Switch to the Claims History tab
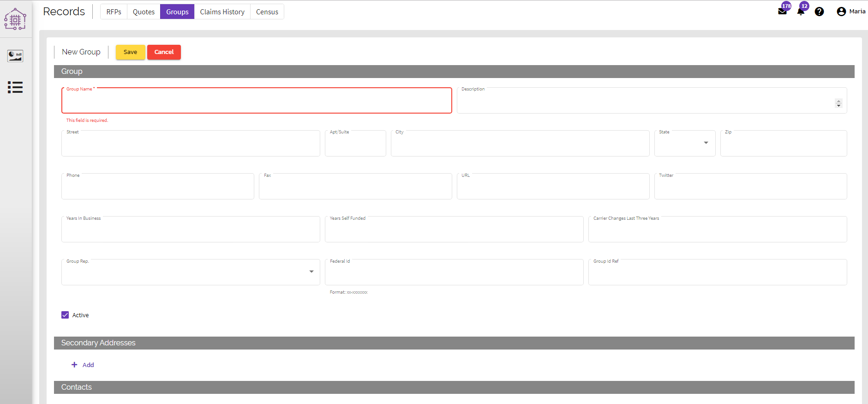The width and height of the screenshot is (868, 404). (x=222, y=12)
